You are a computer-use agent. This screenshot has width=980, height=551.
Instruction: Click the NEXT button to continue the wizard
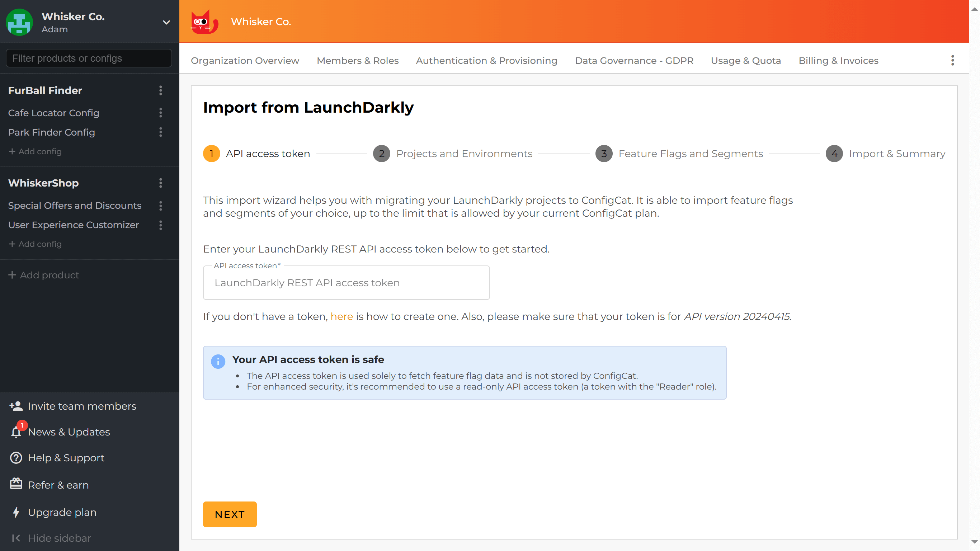point(230,514)
